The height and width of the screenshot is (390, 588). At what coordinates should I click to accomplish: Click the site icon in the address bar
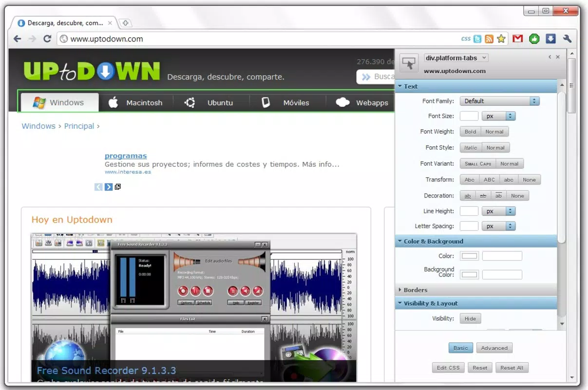click(63, 39)
